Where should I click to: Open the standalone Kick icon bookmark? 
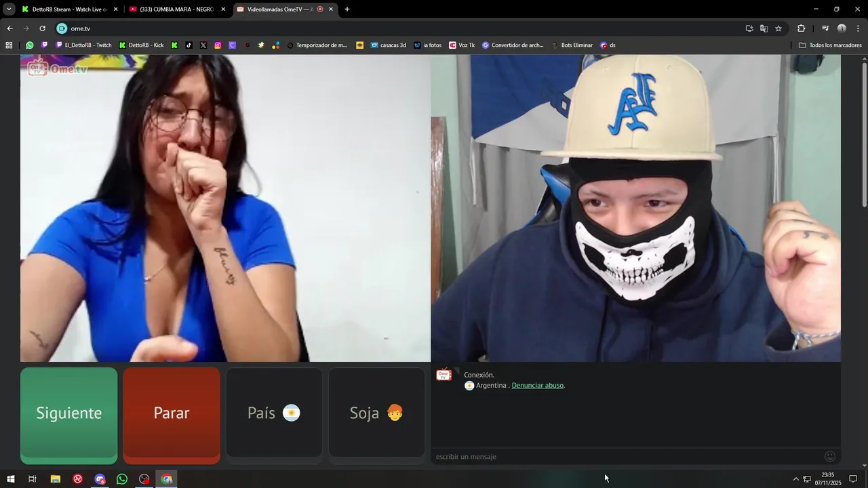tap(174, 45)
